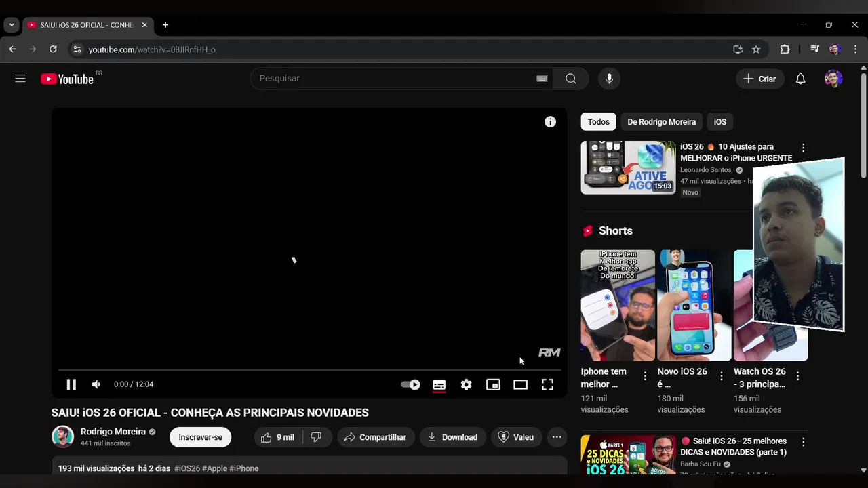
Task: Enable miniplayer mode
Action: (x=493, y=384)
